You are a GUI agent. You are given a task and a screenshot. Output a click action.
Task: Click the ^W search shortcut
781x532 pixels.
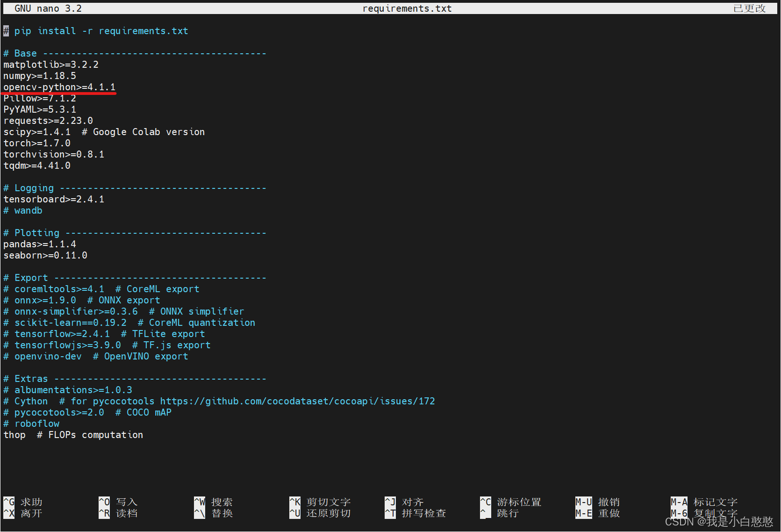214,502
